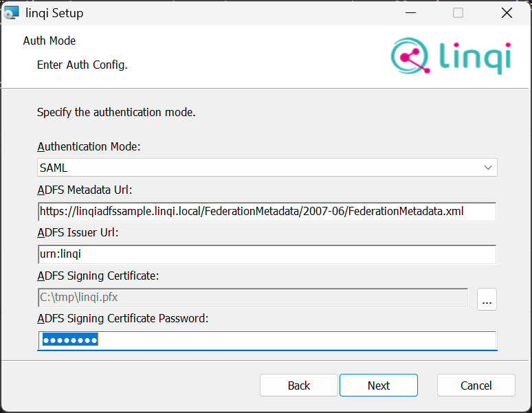Click the 'ADFS Signing Certificate Password:' label
Image resolution: width=532 pixels, height=413 pixels.
point(122,318)
